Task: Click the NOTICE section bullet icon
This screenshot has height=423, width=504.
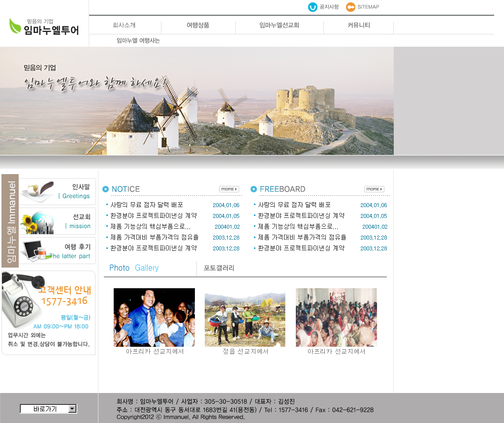Action: 105,189
